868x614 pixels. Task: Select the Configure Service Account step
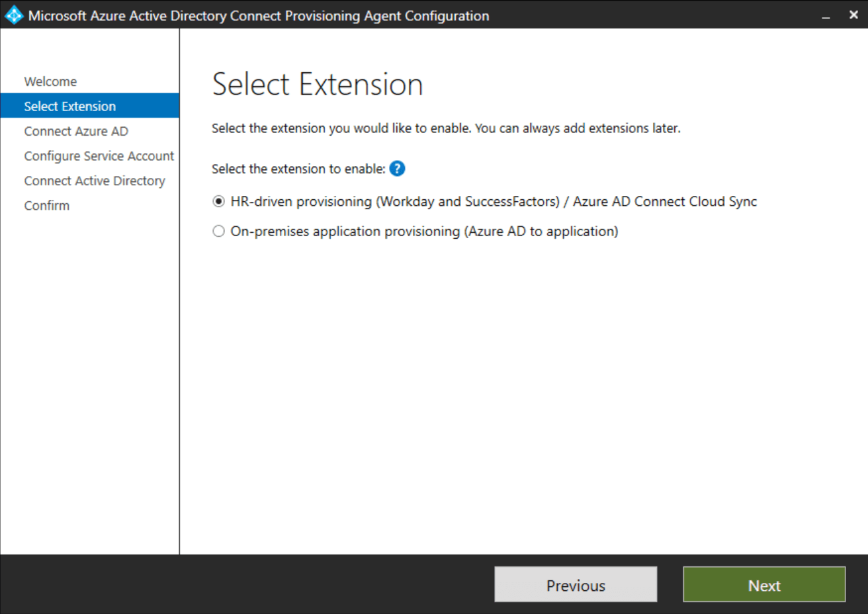pyautogui.click(x=99, y=155)
